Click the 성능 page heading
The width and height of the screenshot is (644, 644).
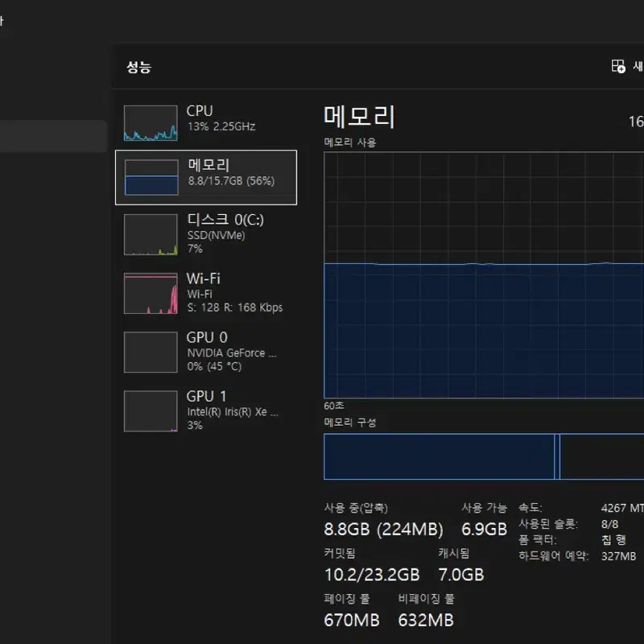[138, 67]
